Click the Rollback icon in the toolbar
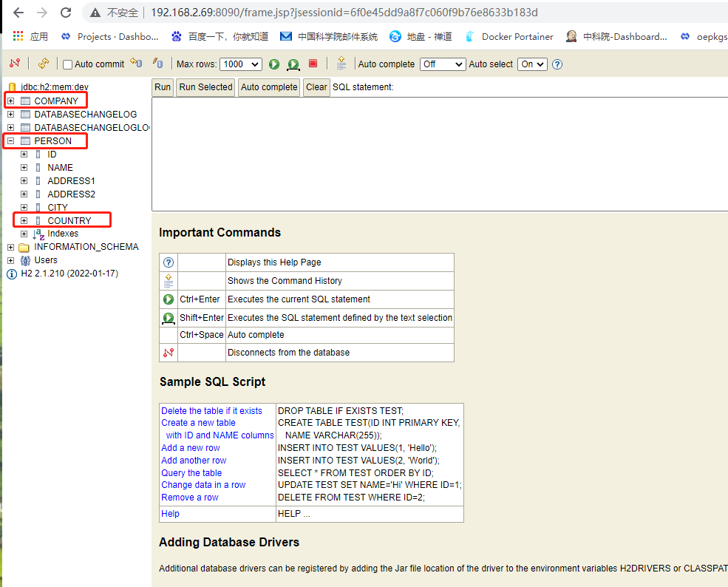Image resolution: width=728 pixels, height=587 pixels. point(136,63)
